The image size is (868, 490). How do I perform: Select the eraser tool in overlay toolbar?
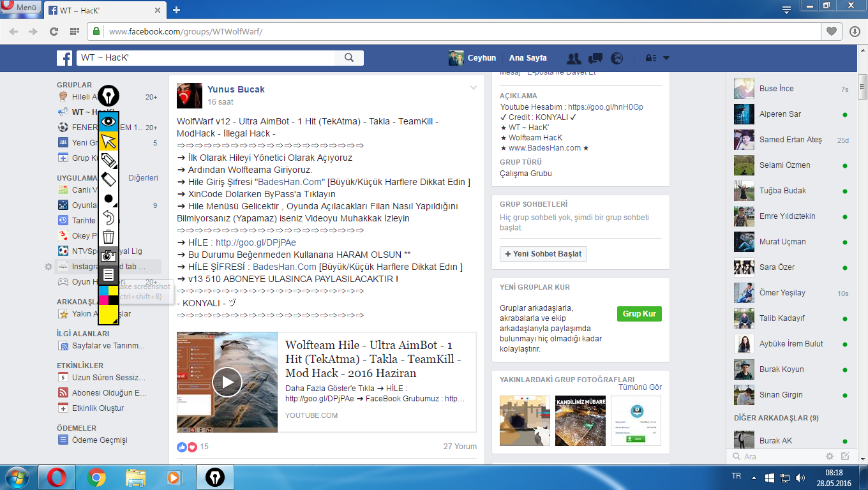tap(108, 179)
